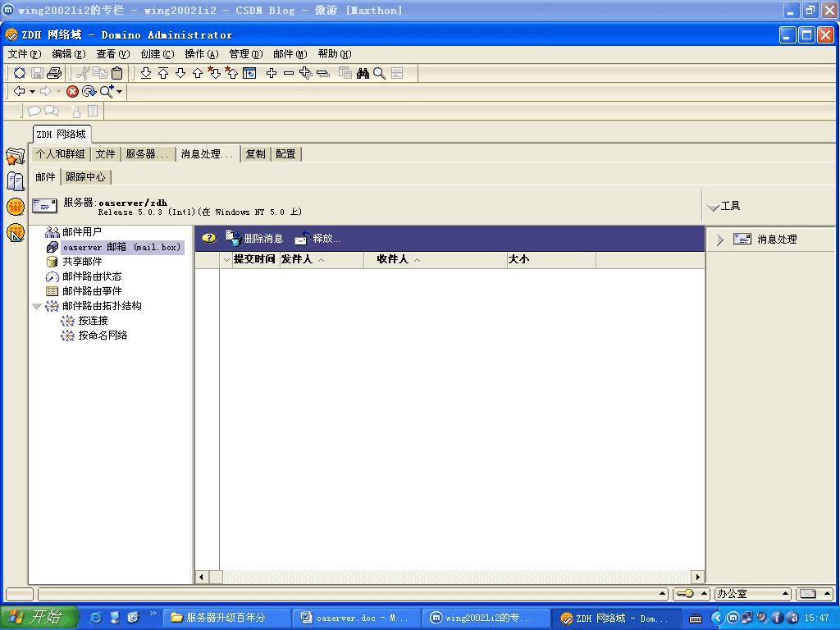Switch to the 个人和群组 tab
Image resolution: width=840 pixels, height=630 pixels.
61,154
